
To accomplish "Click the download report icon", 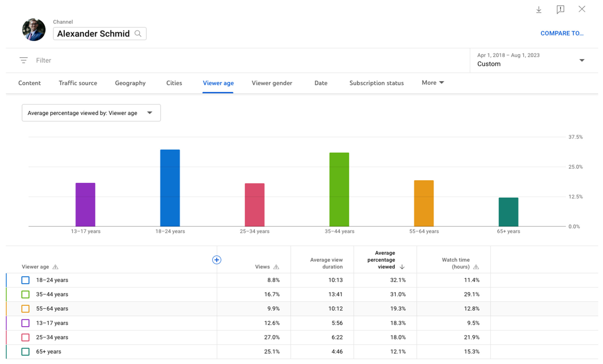I will pyautogui.click(x=539, y=10).
